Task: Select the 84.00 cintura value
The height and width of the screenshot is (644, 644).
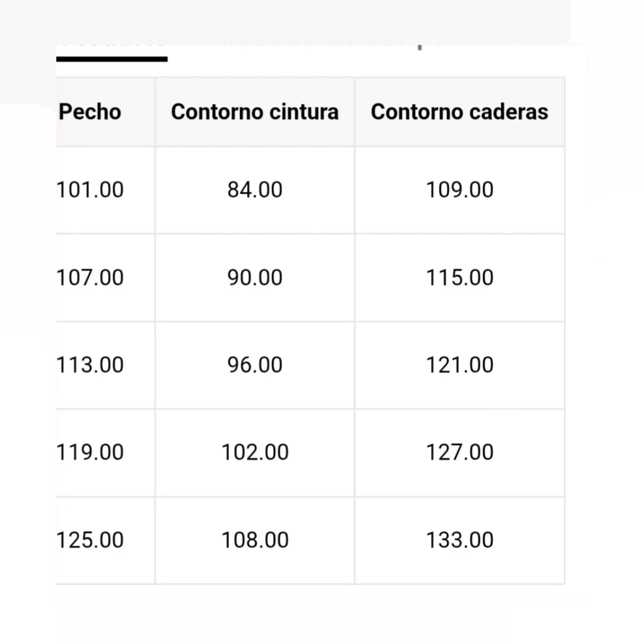Action: pos(255,190)
